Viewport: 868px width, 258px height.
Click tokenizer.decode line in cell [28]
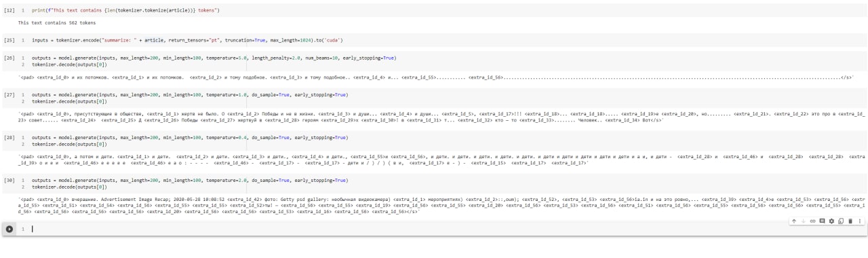[x=68, y=144]
